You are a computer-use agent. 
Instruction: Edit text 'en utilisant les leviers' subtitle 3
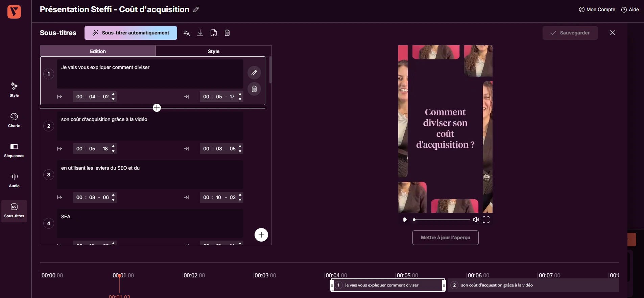[150, 175]
